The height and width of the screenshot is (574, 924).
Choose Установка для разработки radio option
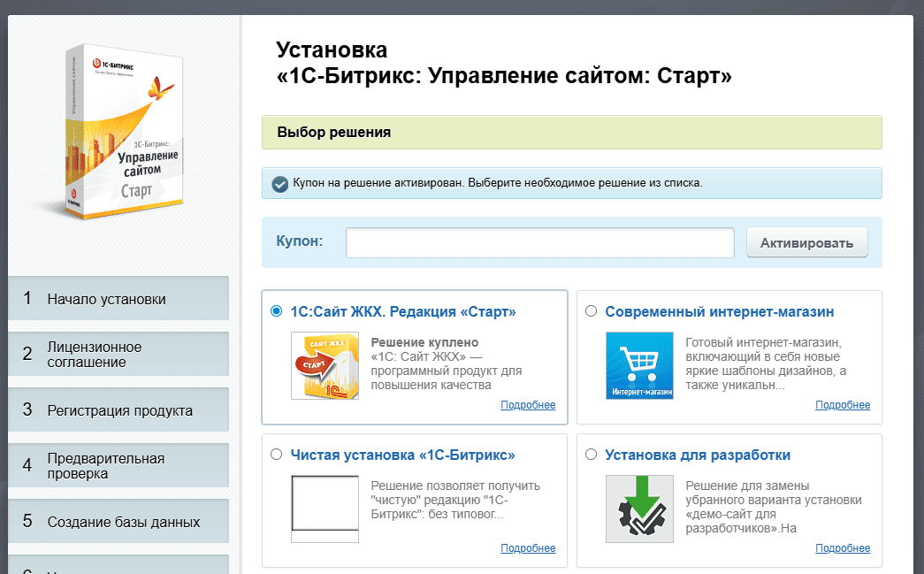pyautogui.click(x=592, y=455)
